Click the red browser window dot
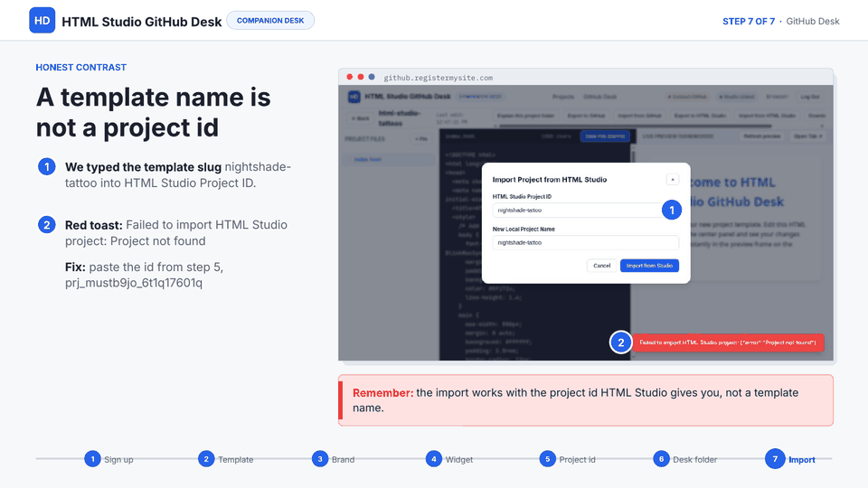Image resolution: width=868 pixels, height=488 pixels. tap(350, 77)
